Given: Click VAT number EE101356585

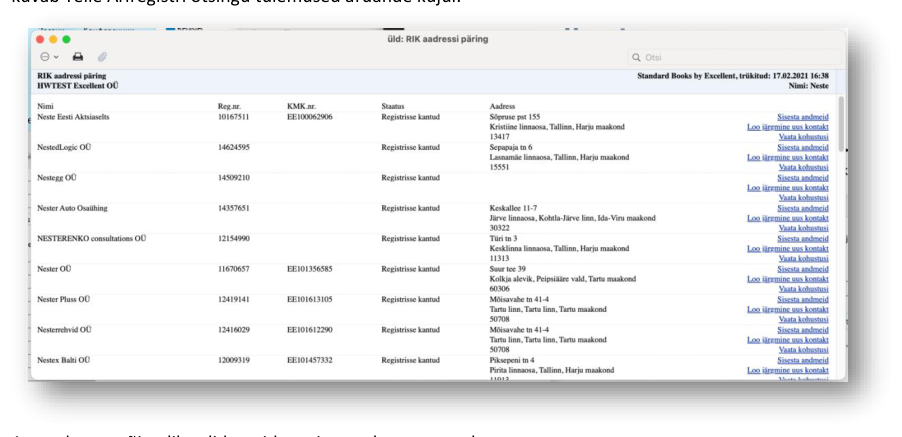Looking at the screenshot, I should pos(309,269).
